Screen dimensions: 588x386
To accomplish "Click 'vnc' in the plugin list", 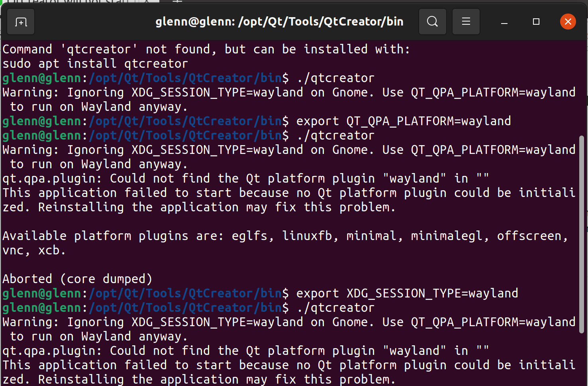I will 13,250.
